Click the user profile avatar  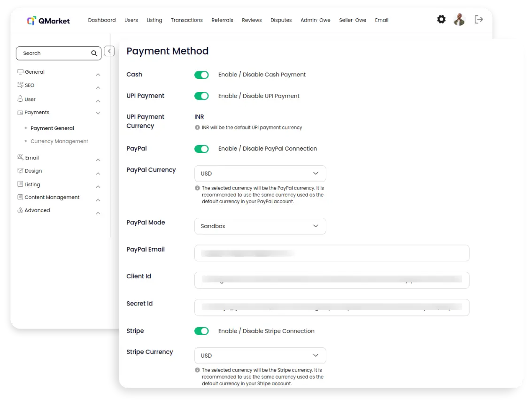pos(459,20)
